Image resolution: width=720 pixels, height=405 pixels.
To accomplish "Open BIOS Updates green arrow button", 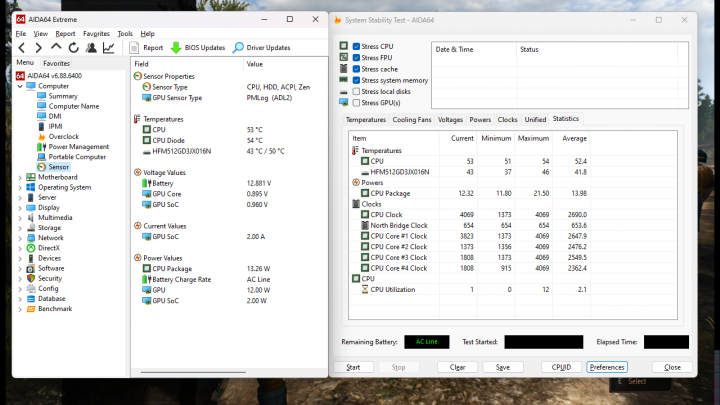I will 198,47.
